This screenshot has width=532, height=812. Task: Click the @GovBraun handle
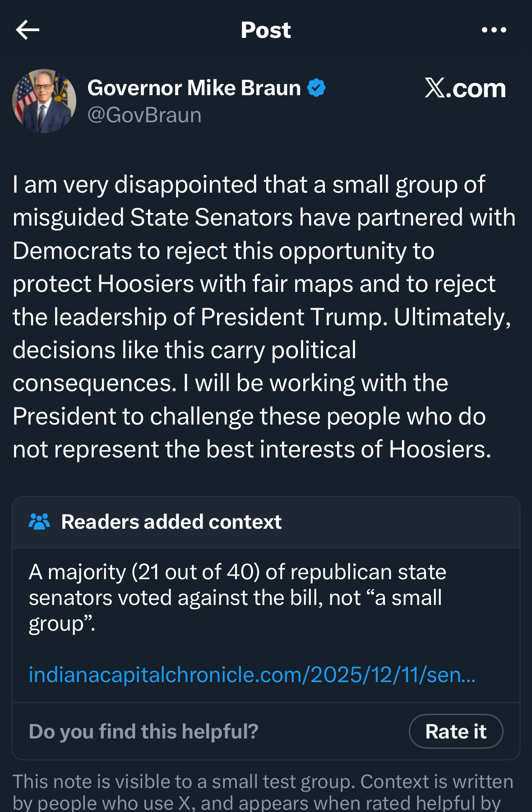(x=144, y=115)
